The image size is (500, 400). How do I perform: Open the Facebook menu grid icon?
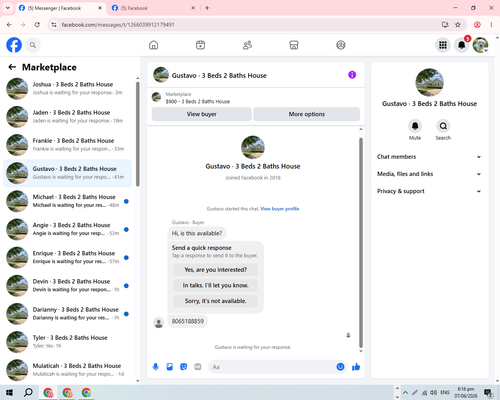click(443, 45)
